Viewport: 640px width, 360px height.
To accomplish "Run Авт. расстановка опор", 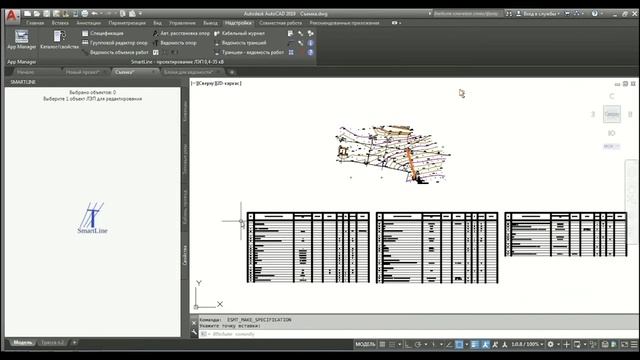I will 181,33.
